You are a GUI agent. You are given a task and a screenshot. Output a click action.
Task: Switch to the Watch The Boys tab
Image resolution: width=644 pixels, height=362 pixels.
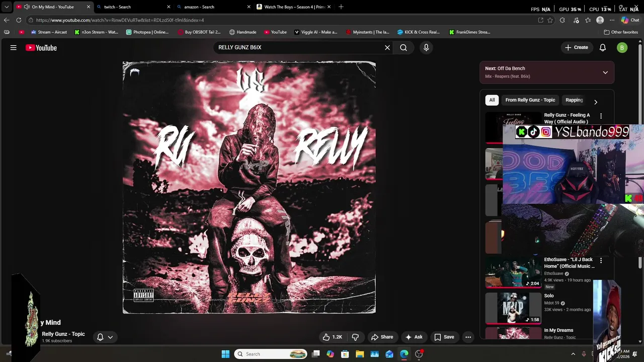[294, 7]
